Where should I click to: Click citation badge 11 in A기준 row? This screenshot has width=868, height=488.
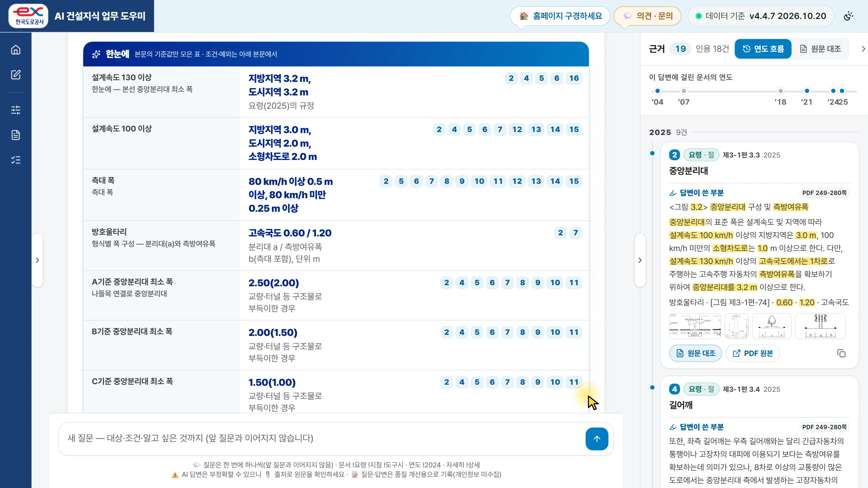574,282
